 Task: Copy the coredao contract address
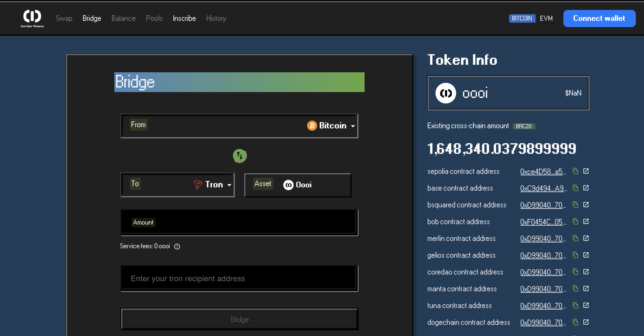click(x=575, y=272)
